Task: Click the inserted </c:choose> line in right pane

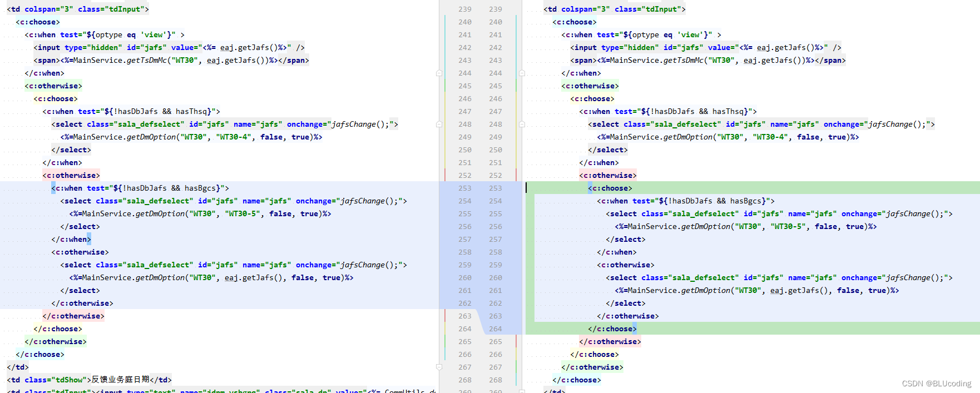Action: [612, 329]
